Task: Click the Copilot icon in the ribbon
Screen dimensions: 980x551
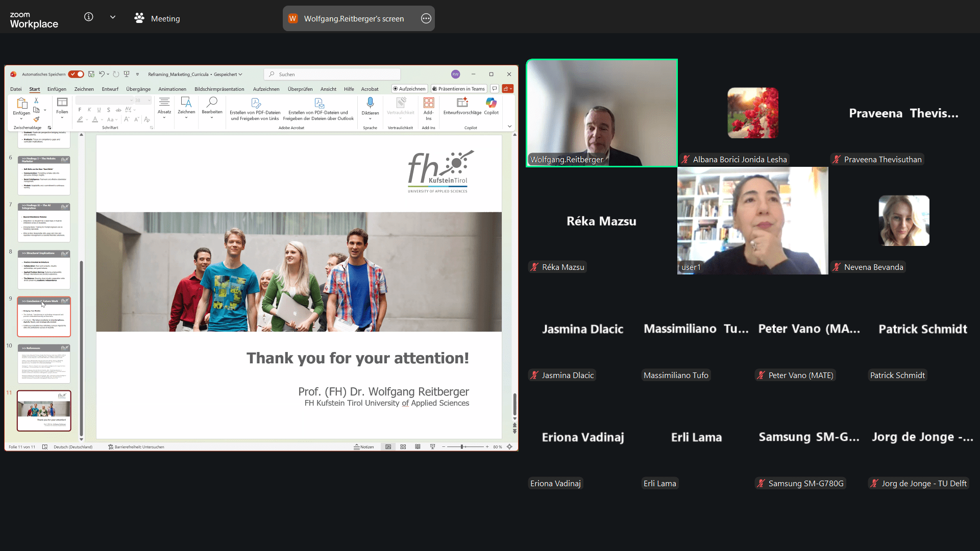Action: click(x=491, y=104)
